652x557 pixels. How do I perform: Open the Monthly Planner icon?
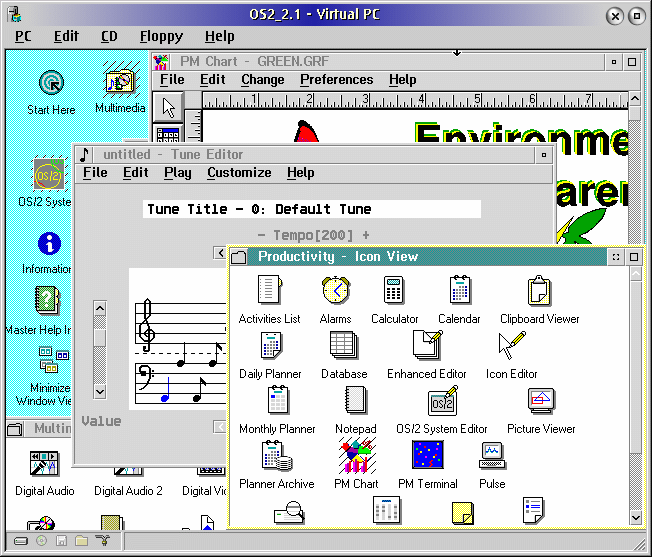coord(278,400)
